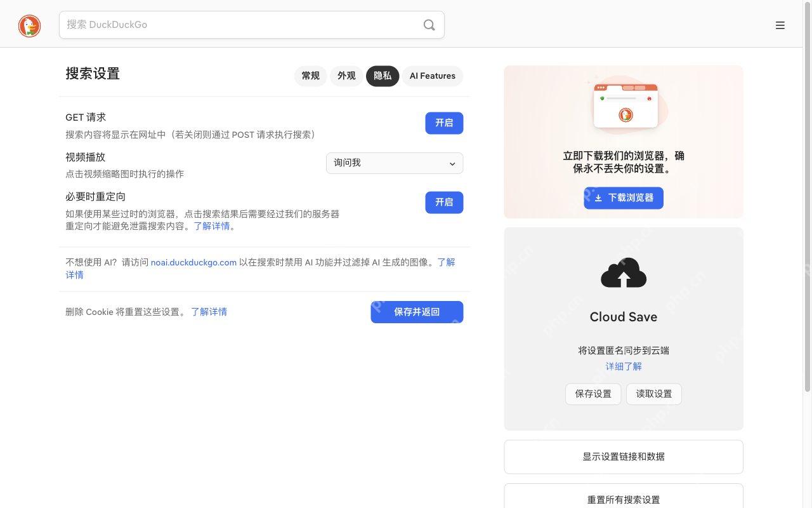Click 显示设置链接和数据 button
This screenshot has width=812, height=508.
pyautogui.click(x=624, y=457)
